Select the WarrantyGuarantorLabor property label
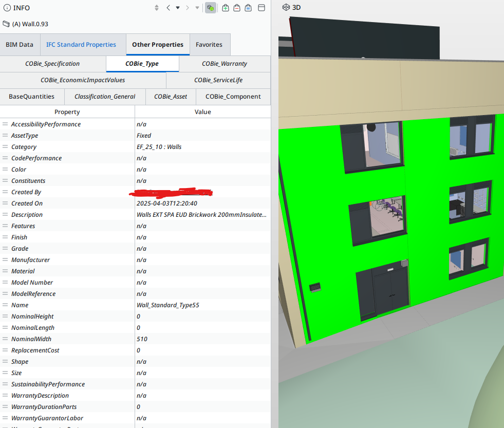The image size is (504, 428). click(x=47, y=418)
